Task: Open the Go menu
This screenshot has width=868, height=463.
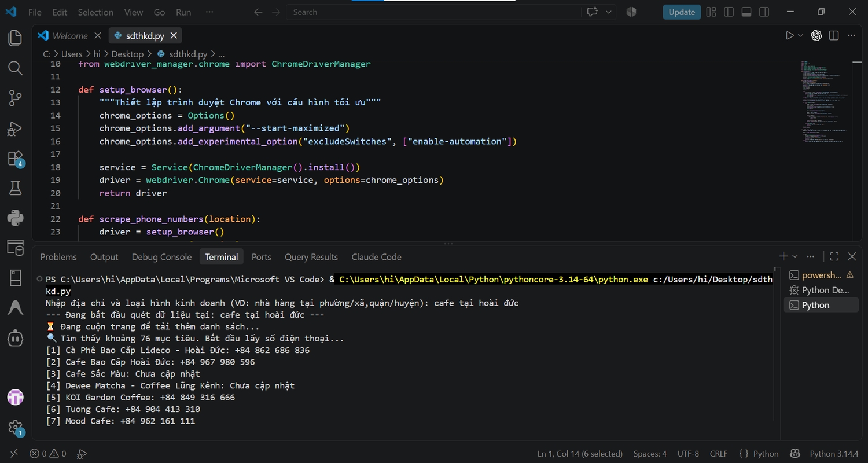Action: pyautogui.click(x=159, y=12)
